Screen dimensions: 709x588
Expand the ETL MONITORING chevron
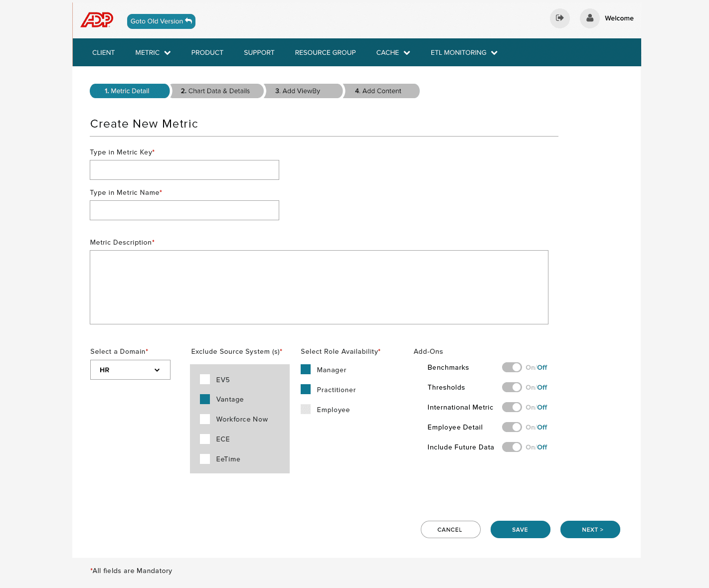point(494,53)
